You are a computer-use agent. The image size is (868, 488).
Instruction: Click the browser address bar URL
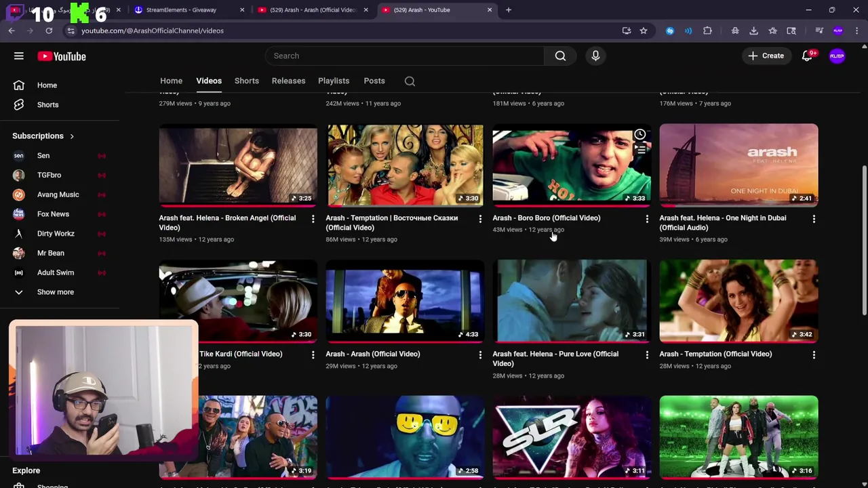point(153,30)
